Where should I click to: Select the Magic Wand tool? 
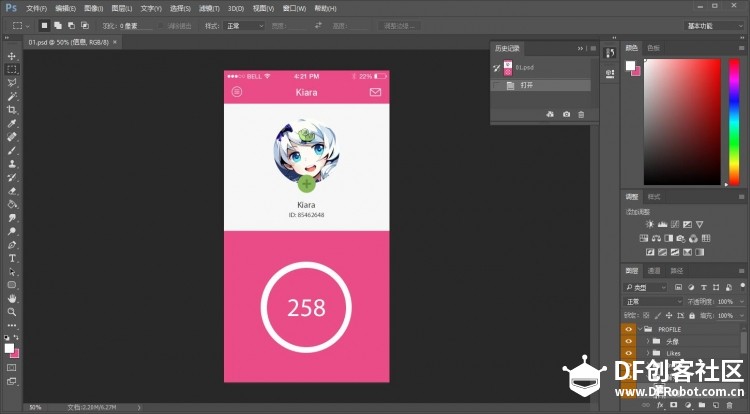[12, 96]
